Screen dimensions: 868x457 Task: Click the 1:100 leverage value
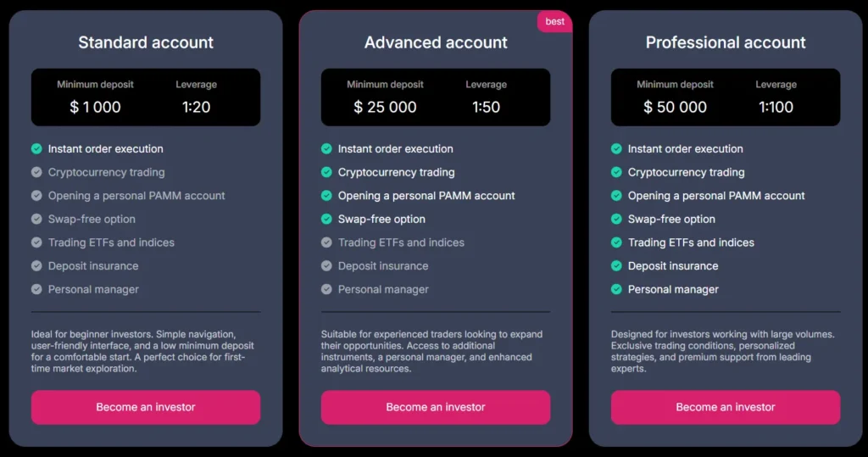pos(776,108)
